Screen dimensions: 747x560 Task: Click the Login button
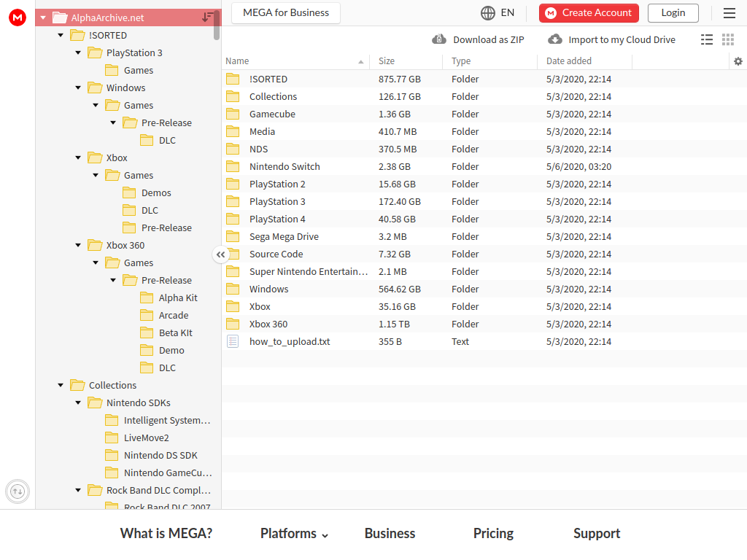coord(673,13)
